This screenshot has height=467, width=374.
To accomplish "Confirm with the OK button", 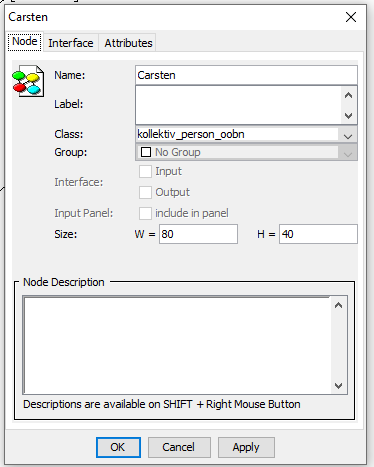I will 118,447.
